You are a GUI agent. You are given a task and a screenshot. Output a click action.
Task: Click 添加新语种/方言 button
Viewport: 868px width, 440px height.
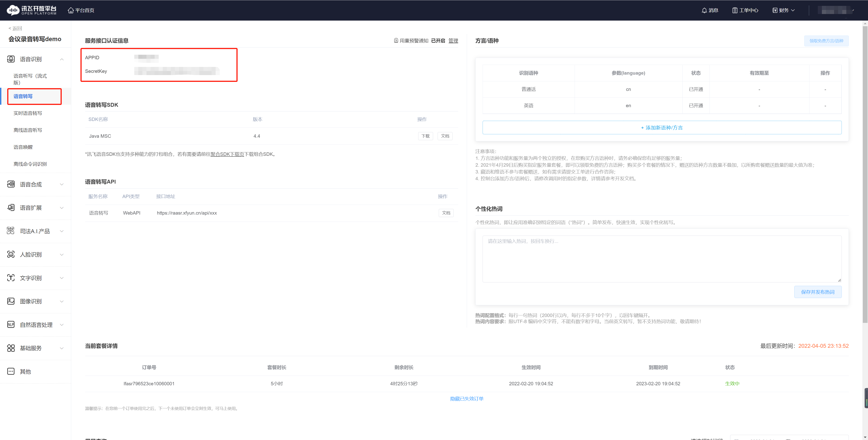point(662,128)
